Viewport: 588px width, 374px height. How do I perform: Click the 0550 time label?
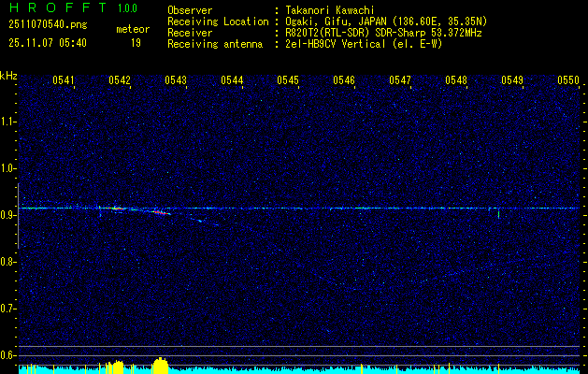[x=568, y=81]
